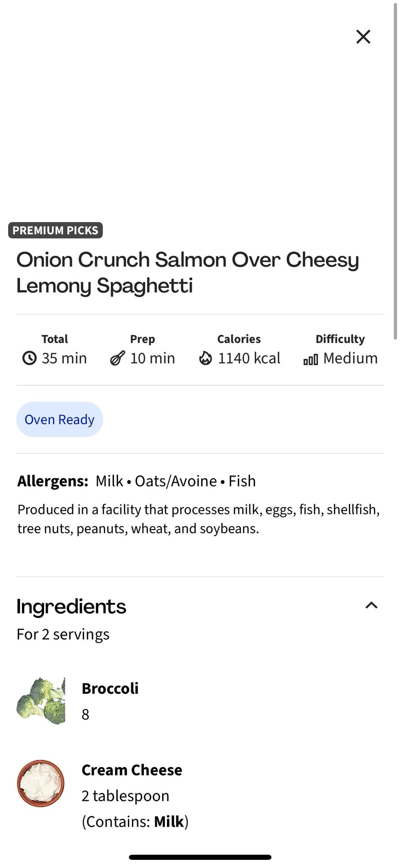Tap the whisk icon beside Prep time
Viewport: 400px width, 868px height.
pyautogui.click(x=117, y=359)
